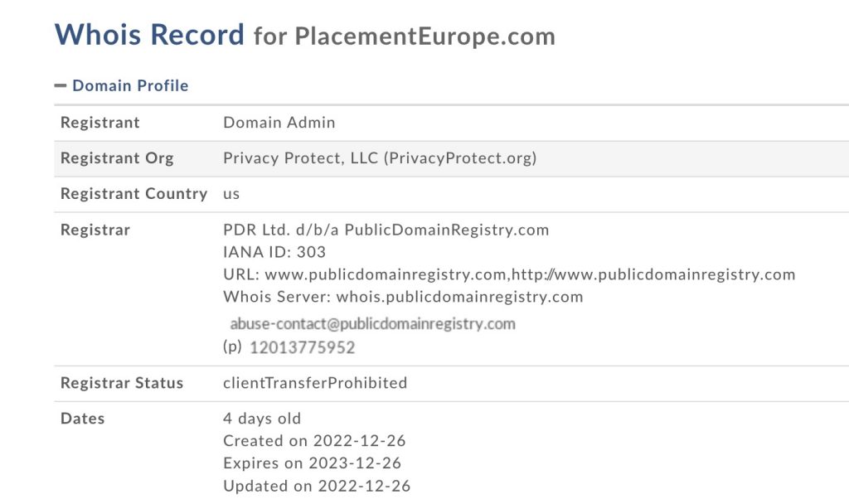Viewport: 849px width, 504px height.
Task: Select the Registrant row label
Action: 100,123
